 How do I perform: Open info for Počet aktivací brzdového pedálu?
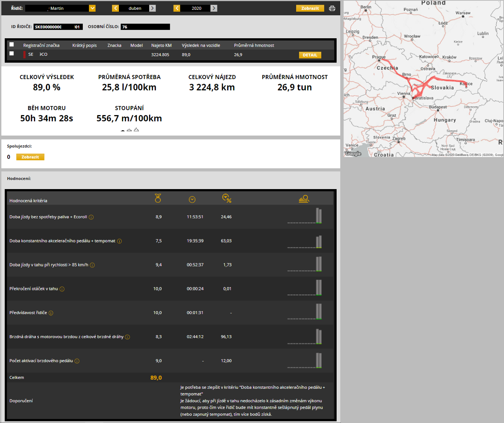coord(77,361)
